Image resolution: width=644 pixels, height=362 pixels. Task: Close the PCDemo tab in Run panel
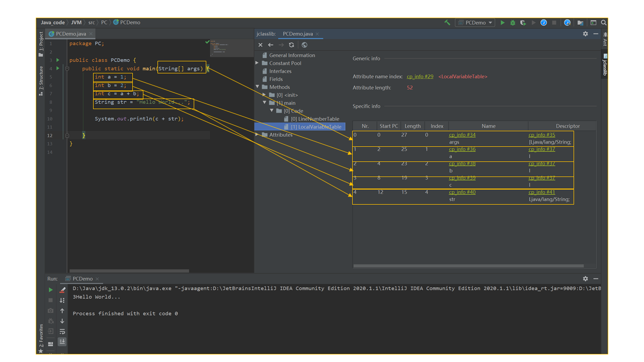(x=97, y=279)
